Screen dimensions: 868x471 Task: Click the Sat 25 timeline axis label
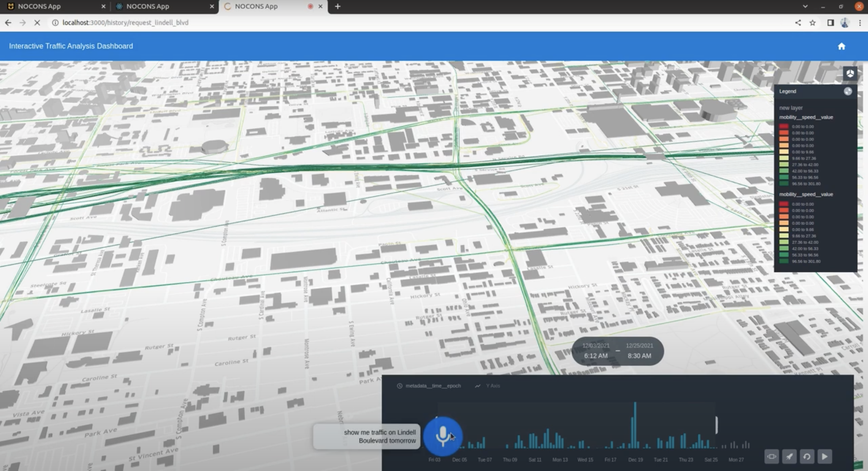click(x=711, y=460)
